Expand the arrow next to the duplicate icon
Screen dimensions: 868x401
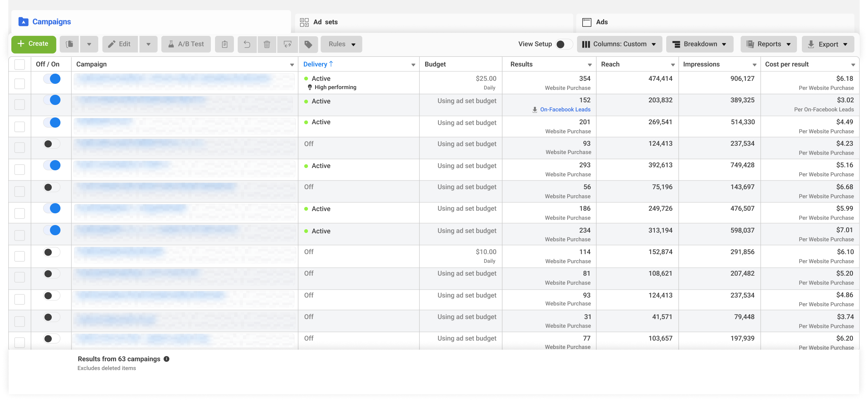coord(89,44)
